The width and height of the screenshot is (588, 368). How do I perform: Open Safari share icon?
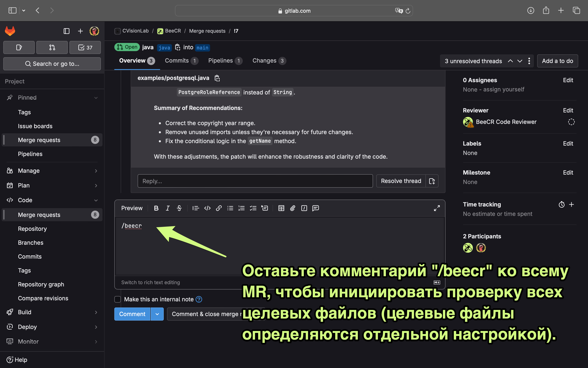pos(546,10)
